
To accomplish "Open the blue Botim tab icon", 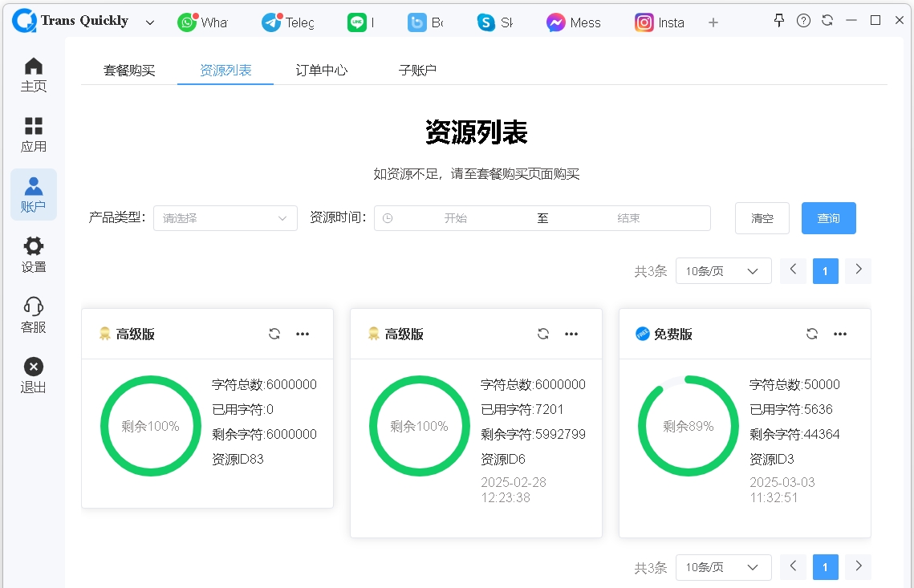I will point(416,22).
